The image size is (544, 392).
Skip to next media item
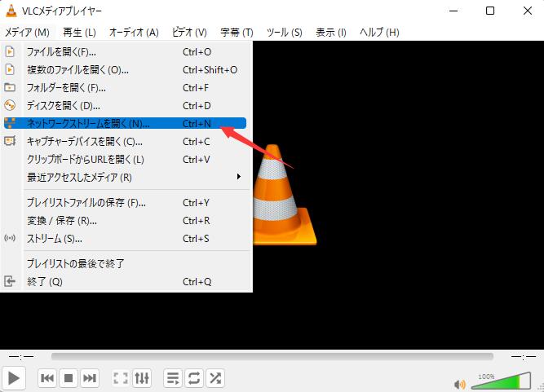point(90,378)
